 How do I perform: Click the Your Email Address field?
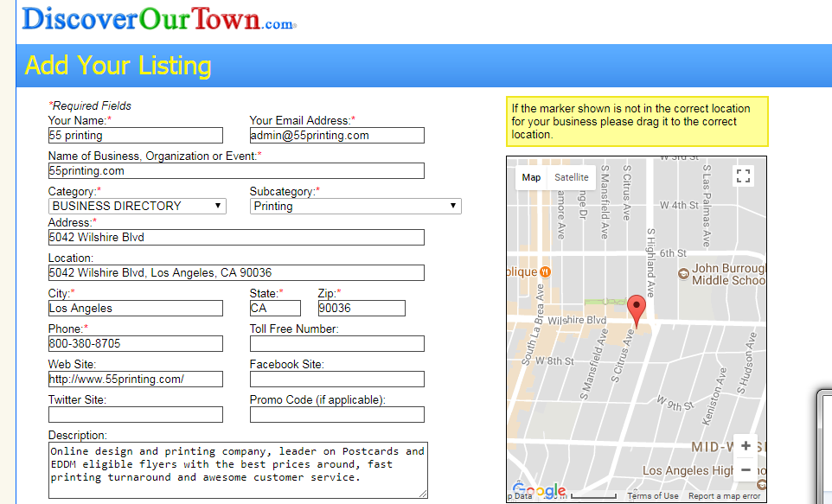[x=337, y=135]
